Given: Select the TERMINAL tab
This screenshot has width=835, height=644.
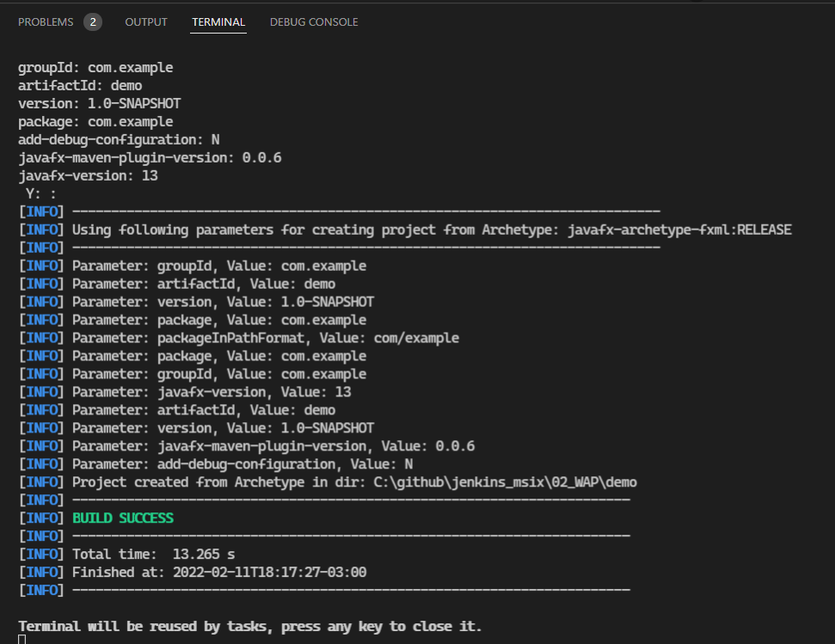Looking at the screenshot, I should [218, 21].
